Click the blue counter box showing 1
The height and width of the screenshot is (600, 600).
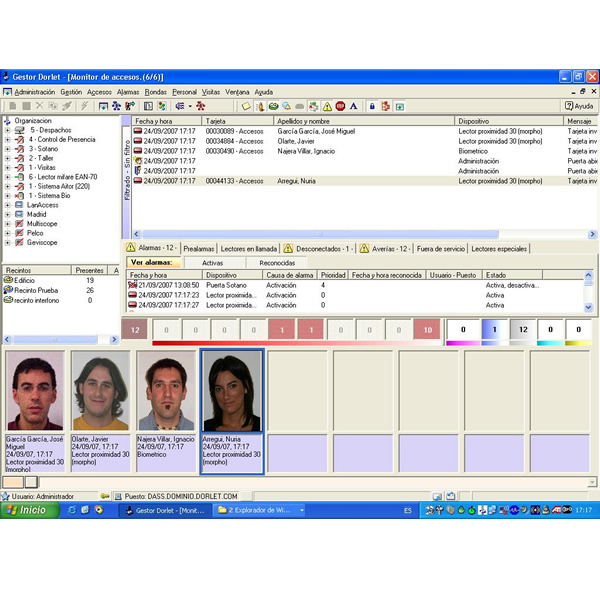(494, 329)
